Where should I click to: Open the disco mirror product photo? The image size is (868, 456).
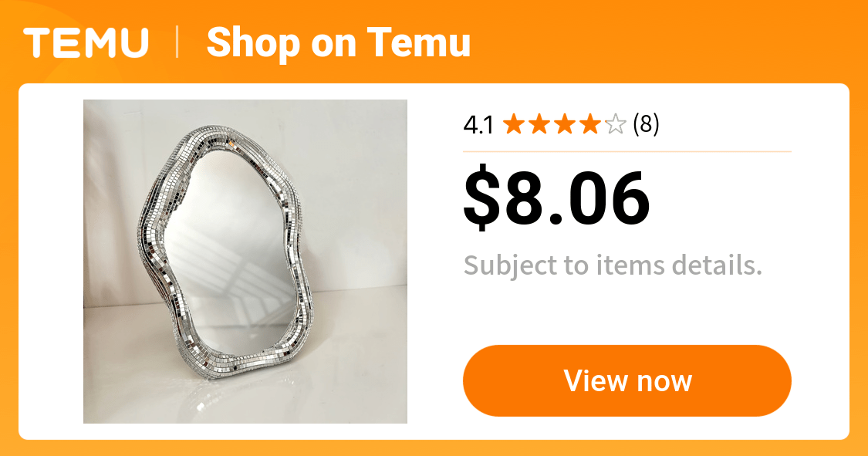click(x=245, y=262)
